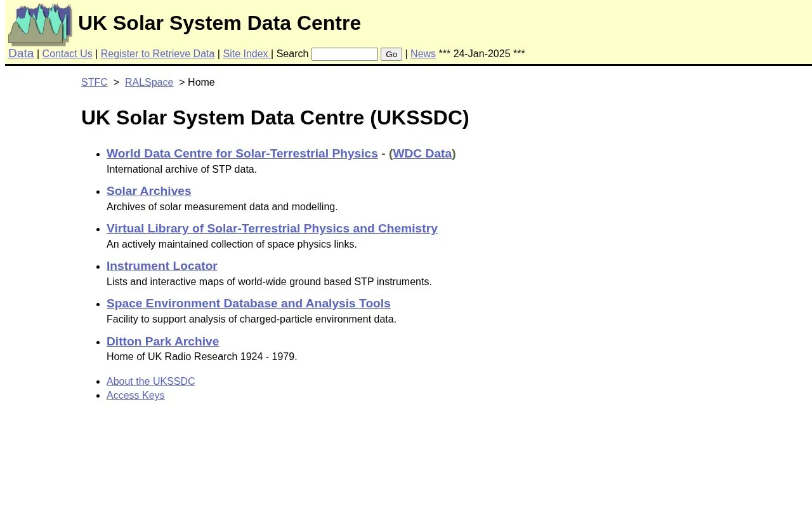
Task: Open About the UKSSDC page
Action: (151, 382)
